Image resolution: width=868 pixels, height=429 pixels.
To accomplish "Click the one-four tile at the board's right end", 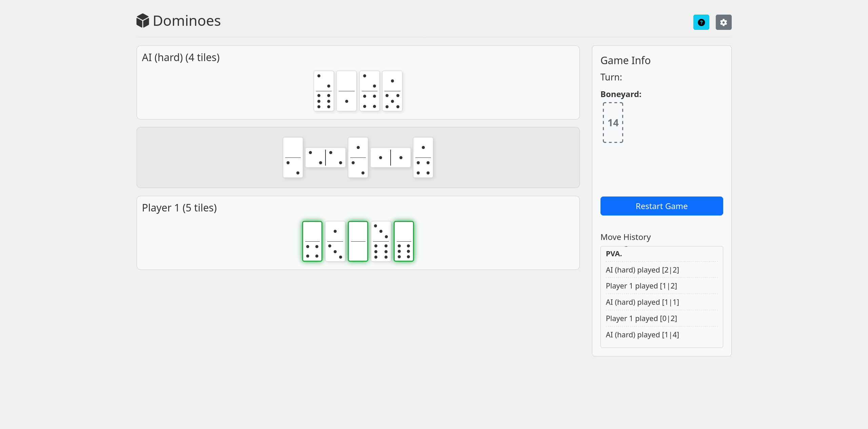I will click(423, 157).
